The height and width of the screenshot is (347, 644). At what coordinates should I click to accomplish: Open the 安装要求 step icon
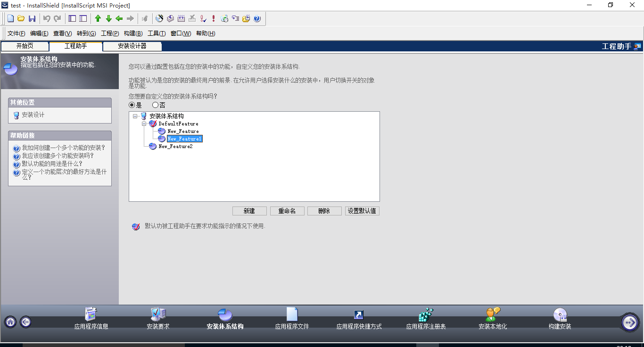(x=158, y=315)
